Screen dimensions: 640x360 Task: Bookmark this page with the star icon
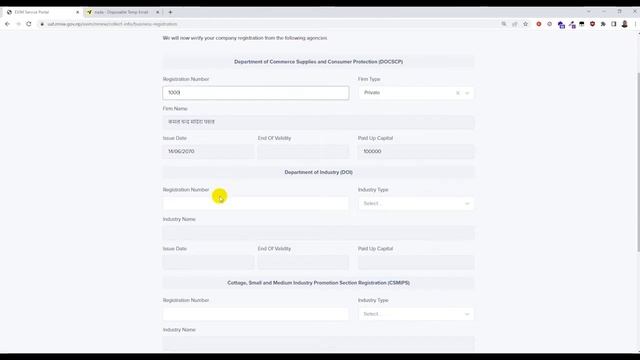tap(526, 24)
